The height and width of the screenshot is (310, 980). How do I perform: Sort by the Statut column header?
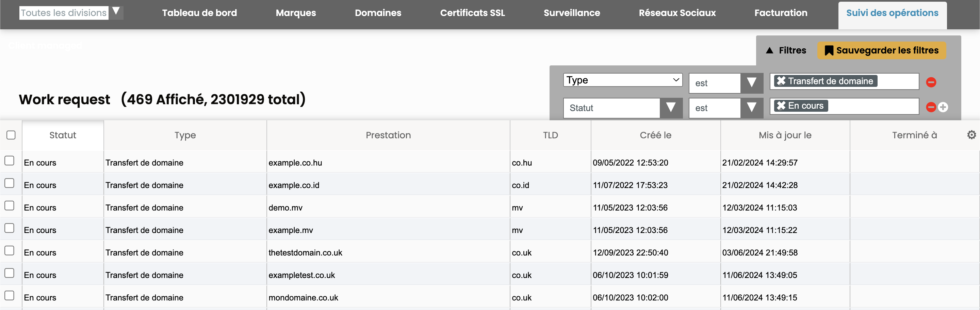63,135
